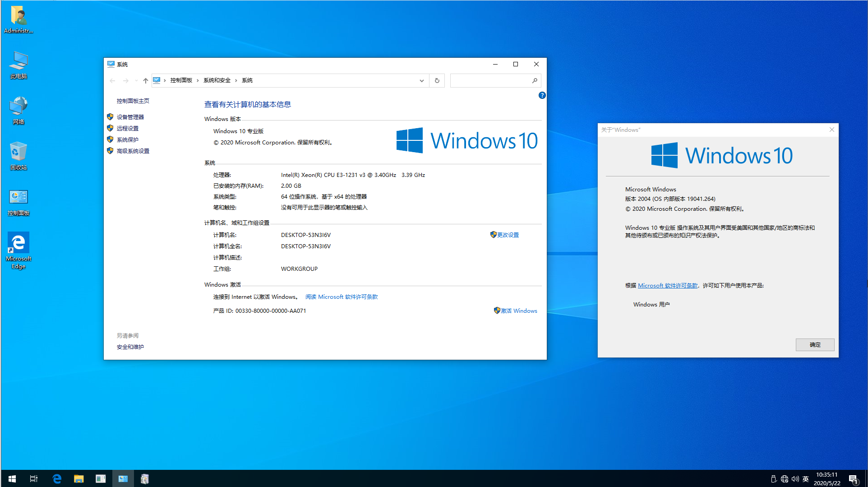Open volume tray icon
Screen dimensions: 868x487
pos(795,479)
